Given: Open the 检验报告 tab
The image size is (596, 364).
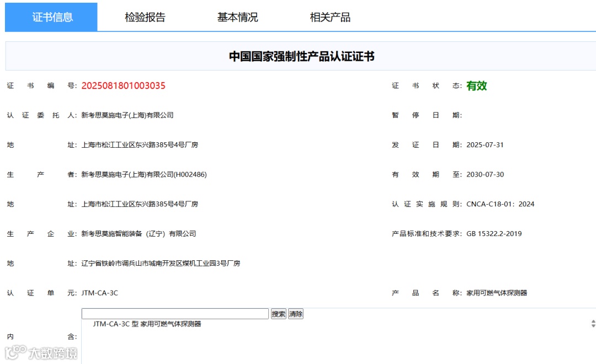Looking at the screenshot, I should click(145, 17).
